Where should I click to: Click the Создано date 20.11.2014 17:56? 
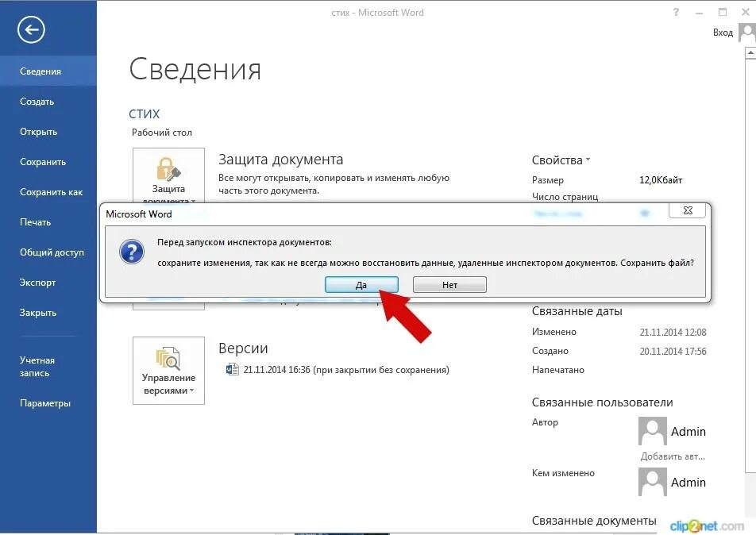pos(673,352)
